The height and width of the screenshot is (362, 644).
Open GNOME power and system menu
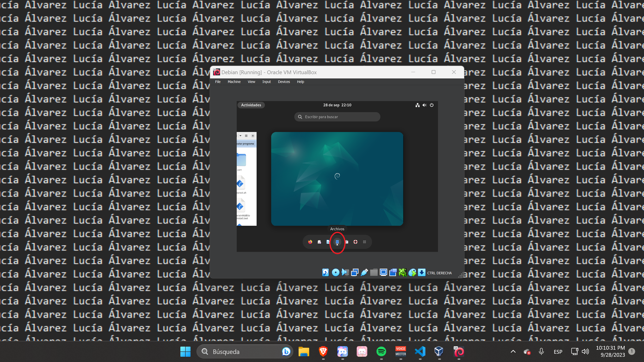pos(432,105)
